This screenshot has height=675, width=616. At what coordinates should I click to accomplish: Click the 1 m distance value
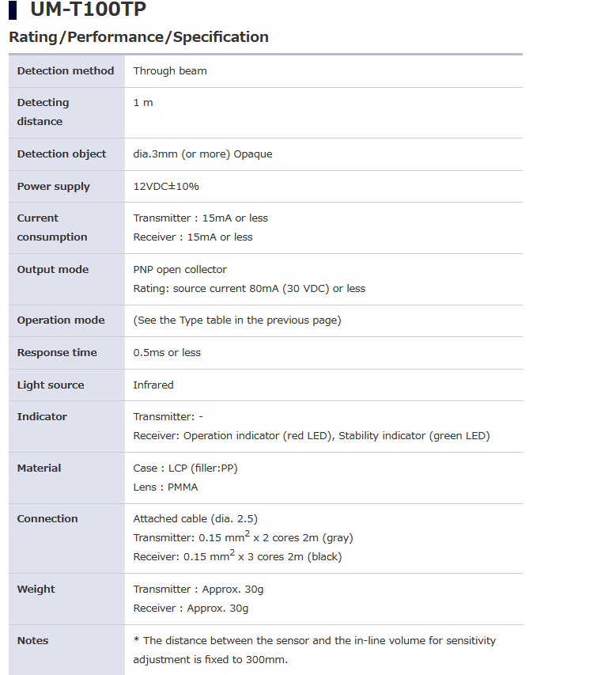click(x=143, y=103)
